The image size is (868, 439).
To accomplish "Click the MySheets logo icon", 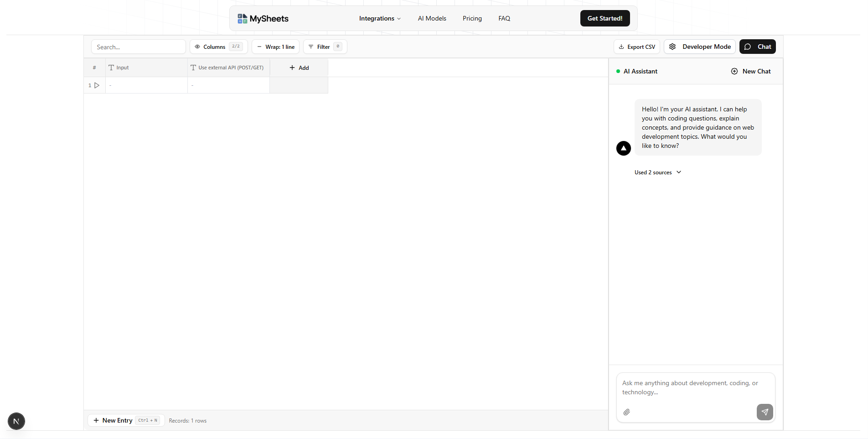I will 242,19.
